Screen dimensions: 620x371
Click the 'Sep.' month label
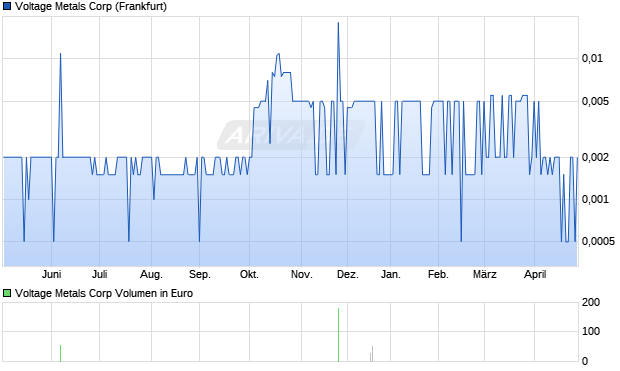[x=200, y=274]
